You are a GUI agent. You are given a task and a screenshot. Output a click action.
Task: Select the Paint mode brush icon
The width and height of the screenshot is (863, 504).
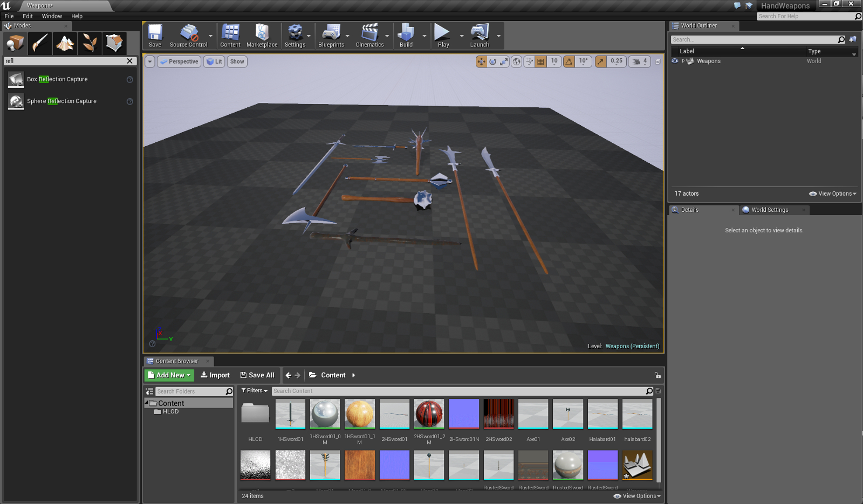coord(40,43)
